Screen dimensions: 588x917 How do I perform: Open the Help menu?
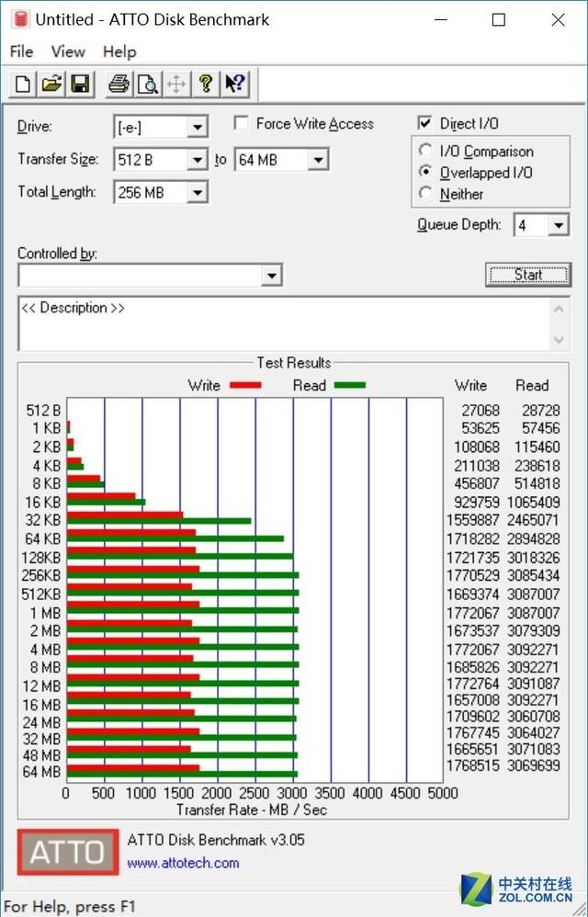(119, 51)
